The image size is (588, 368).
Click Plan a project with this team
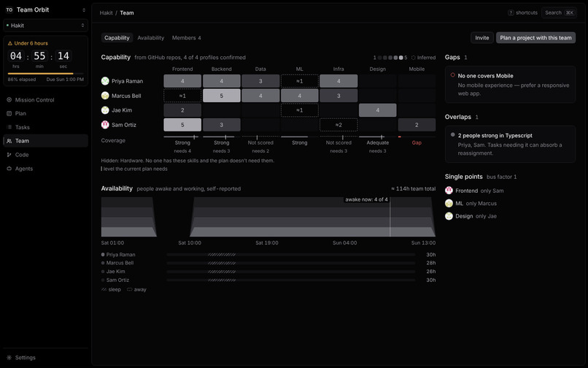point(535,38)
